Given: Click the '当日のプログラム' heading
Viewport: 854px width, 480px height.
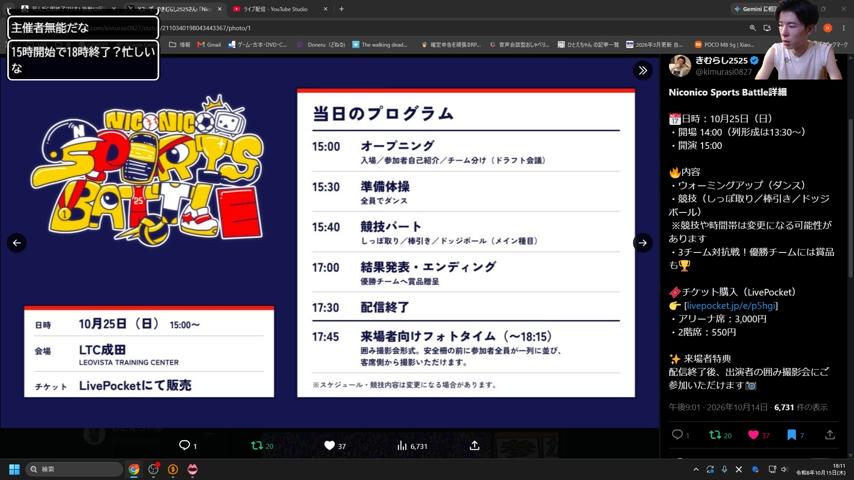Looking at the screenshot, I should click(383, 113).
